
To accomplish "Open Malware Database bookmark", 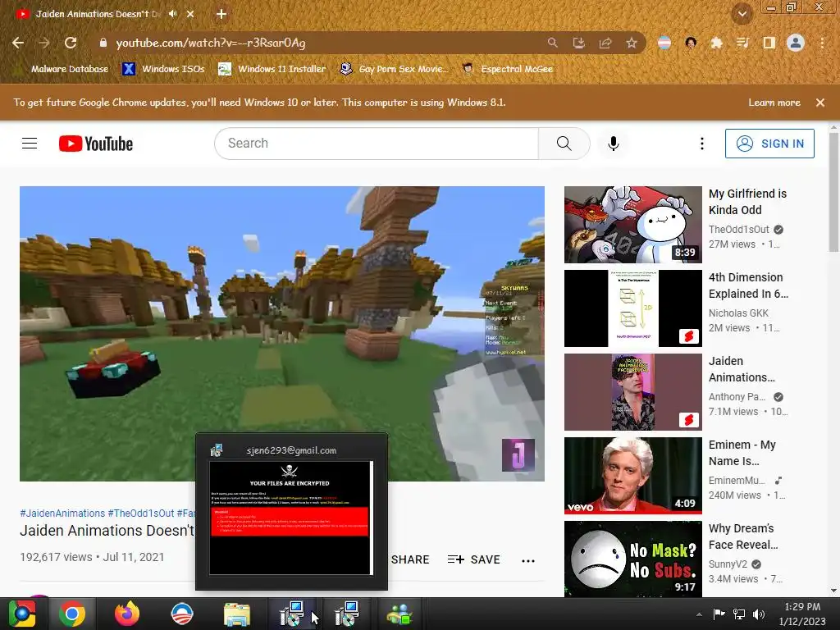I will click(62, 69).
